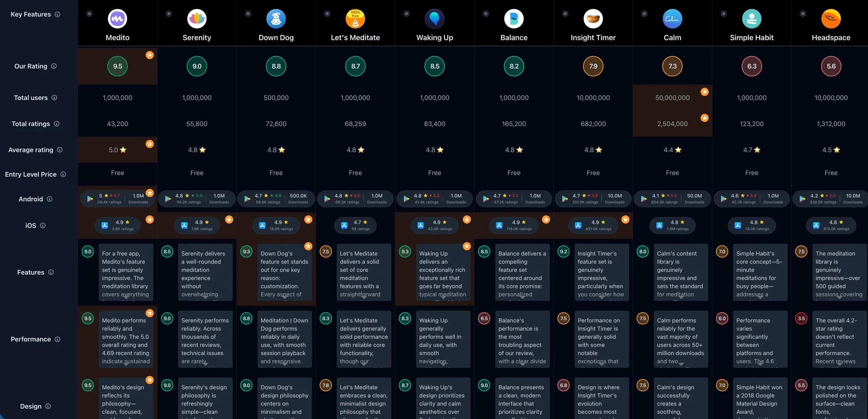Image resolution: width=868 pixels, height=419 pixels.
Task: Open the info icon beside Android
Action: pyautogui.click(x=49, y=199)
